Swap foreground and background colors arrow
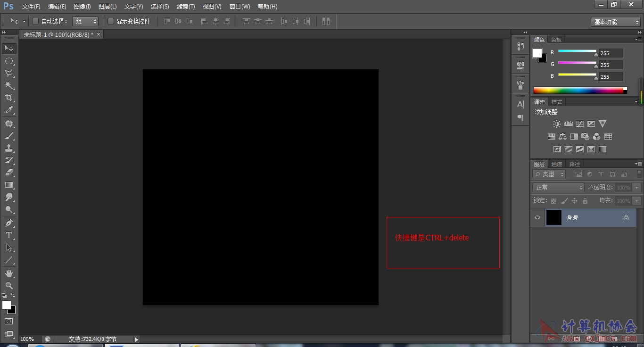644x347 pixels. (13, 295)
